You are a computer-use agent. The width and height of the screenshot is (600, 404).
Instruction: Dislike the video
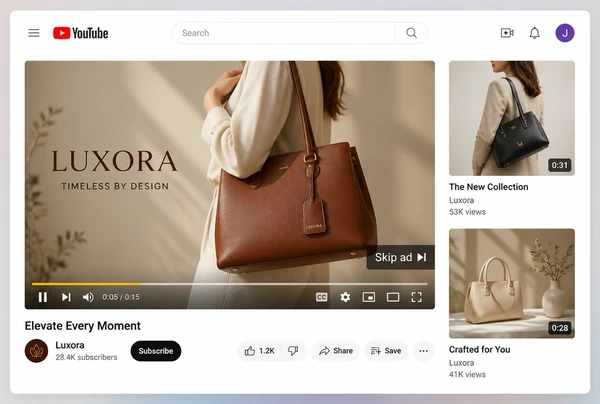coord(293,351)
